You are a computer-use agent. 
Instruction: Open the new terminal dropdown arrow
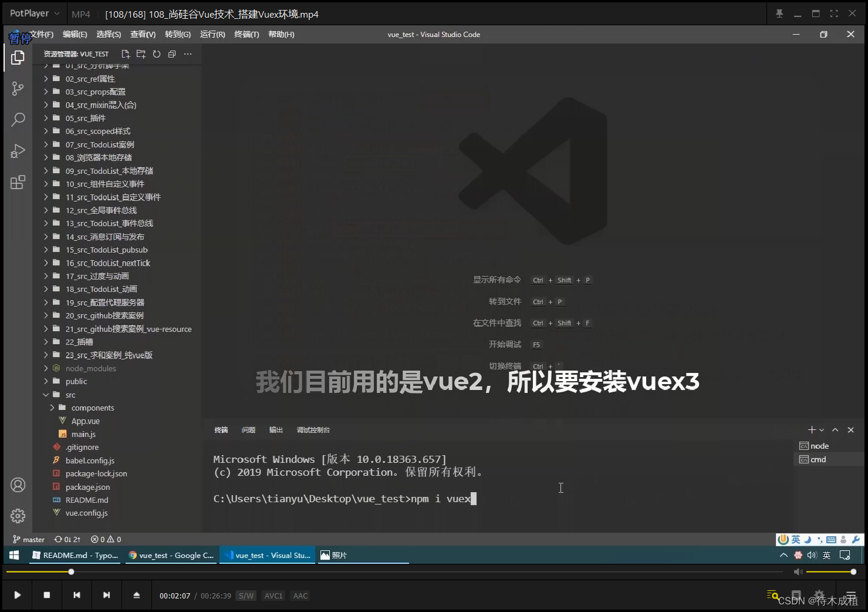[x=822, y=430]
